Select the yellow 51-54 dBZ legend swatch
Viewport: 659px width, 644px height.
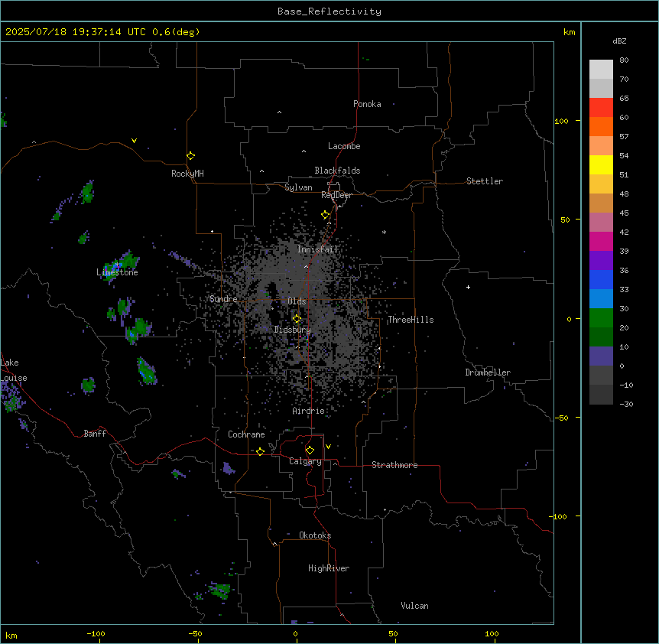click(x=601, y=164)
